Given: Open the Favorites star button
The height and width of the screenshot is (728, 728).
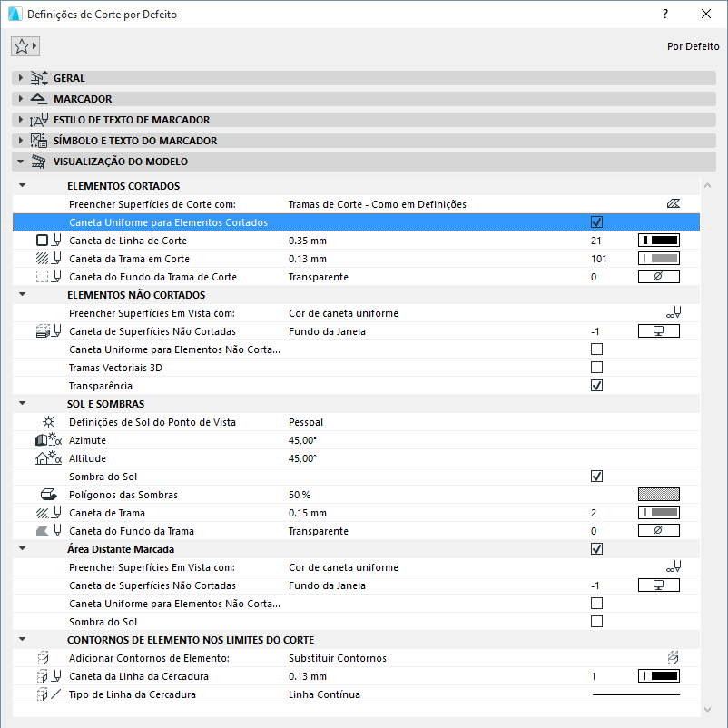Looking at the screenshot, I should 25,46.
